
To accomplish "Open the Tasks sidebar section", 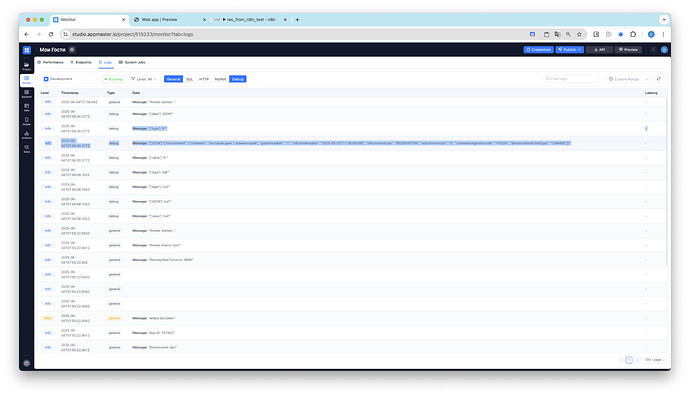I will [x=26, y=149].
